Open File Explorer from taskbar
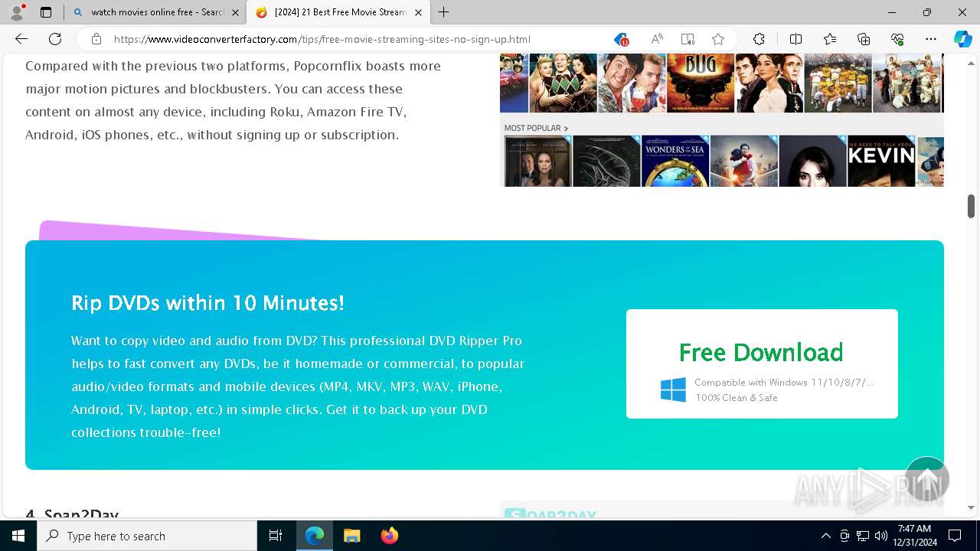 (351, 536)
